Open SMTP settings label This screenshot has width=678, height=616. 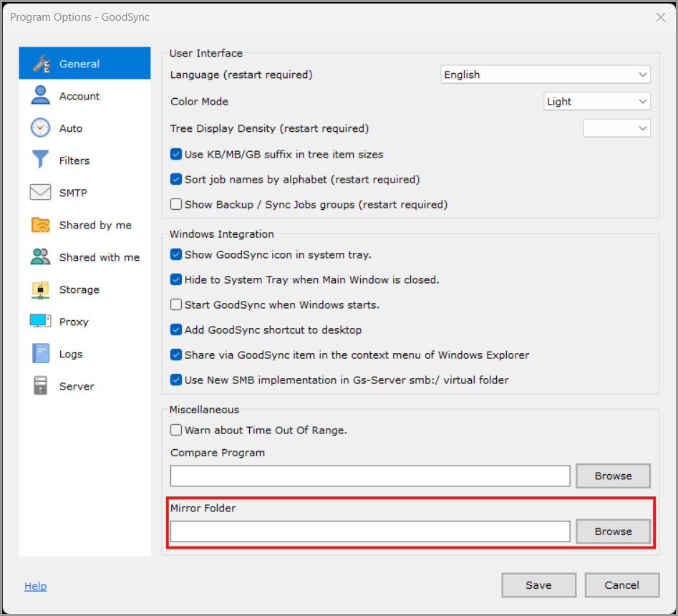coord(73,193)
